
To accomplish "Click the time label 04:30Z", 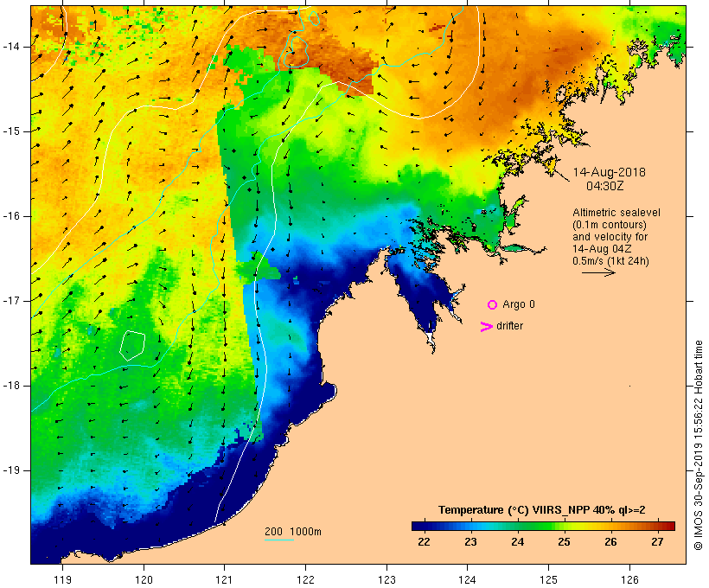I will [x=605, y=186].
